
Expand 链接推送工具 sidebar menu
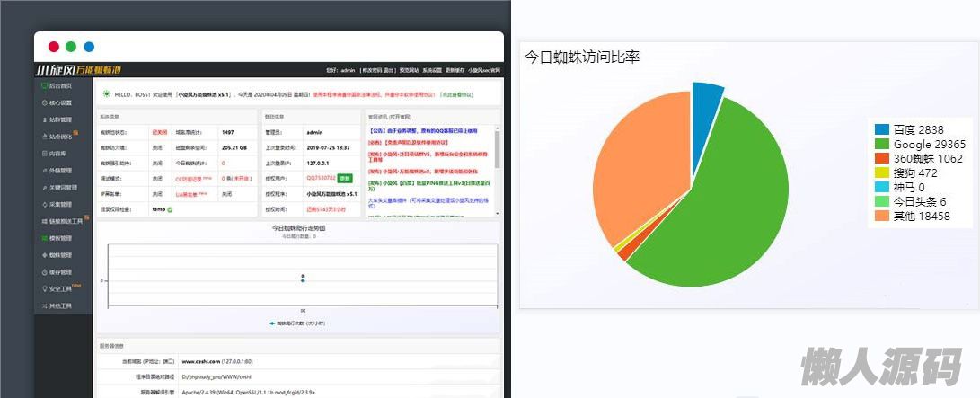coord(66,221)
